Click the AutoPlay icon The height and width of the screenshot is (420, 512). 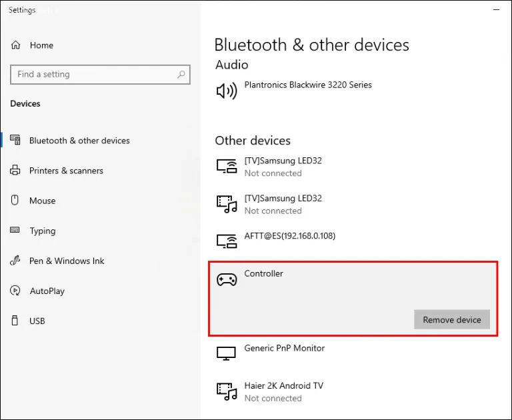(15, 291)
